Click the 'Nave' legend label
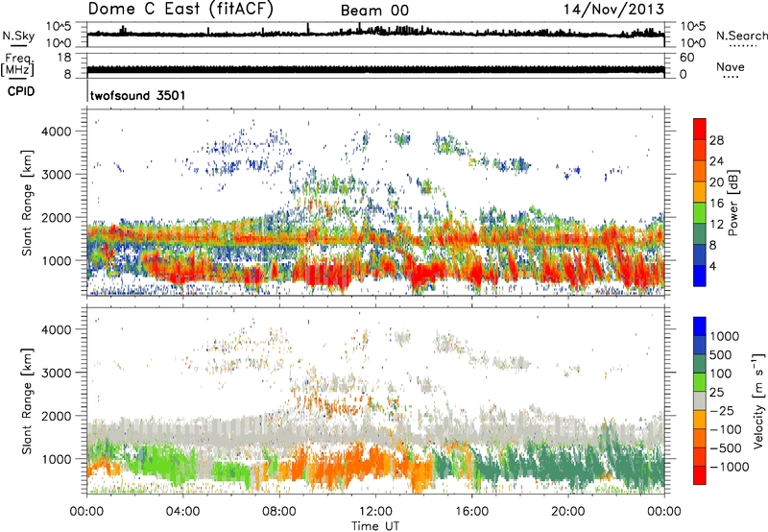 click(731, 66)
